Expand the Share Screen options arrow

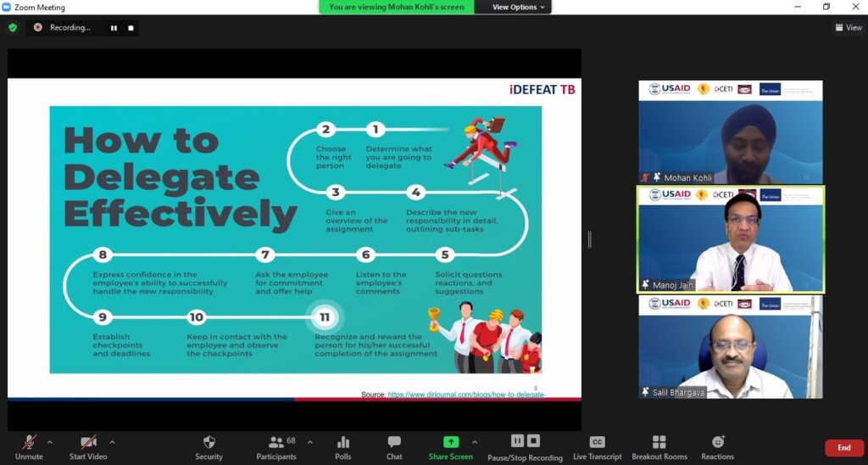[x=474, y=442]
